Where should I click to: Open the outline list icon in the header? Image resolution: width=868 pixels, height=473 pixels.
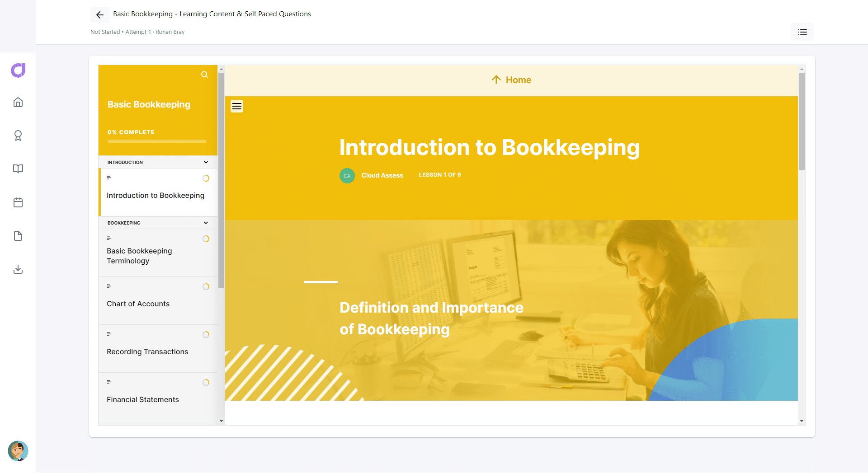pyautogui.click(x=802, y=32)
